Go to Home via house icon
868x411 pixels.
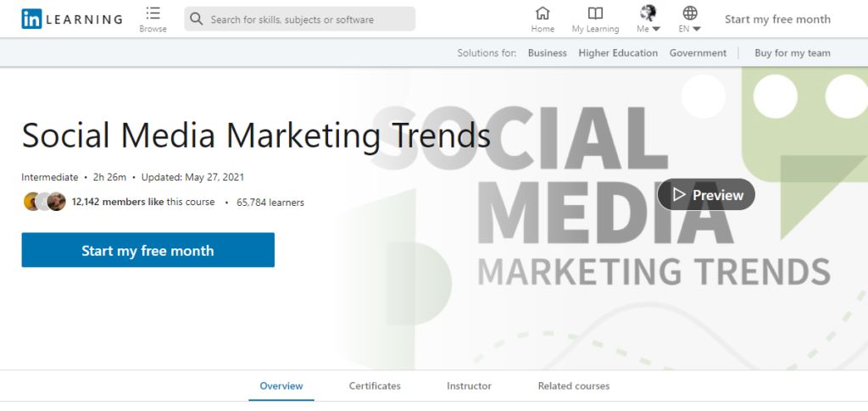click(542, 14)
